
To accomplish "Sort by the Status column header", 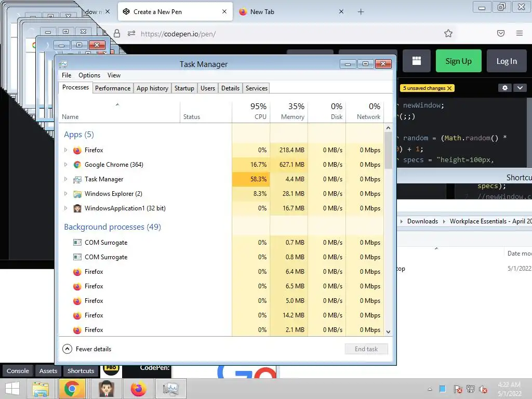I will click(x=206, y=111).
